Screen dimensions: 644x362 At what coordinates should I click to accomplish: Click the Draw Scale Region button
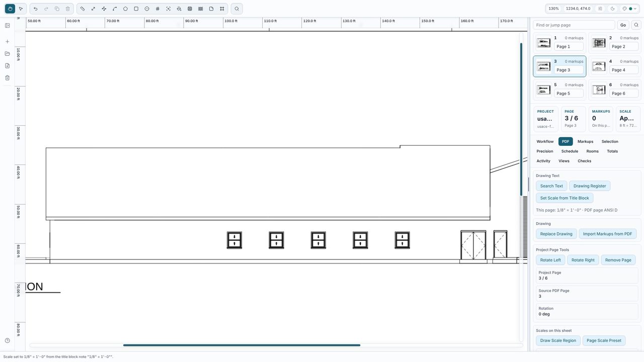[558, 340]
